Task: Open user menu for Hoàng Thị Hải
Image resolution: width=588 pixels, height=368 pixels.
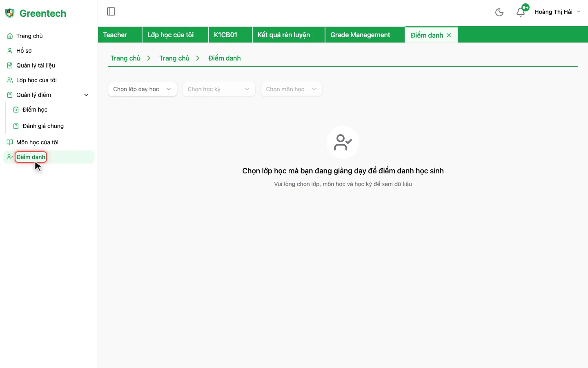Action: click(x=557, y=12)
